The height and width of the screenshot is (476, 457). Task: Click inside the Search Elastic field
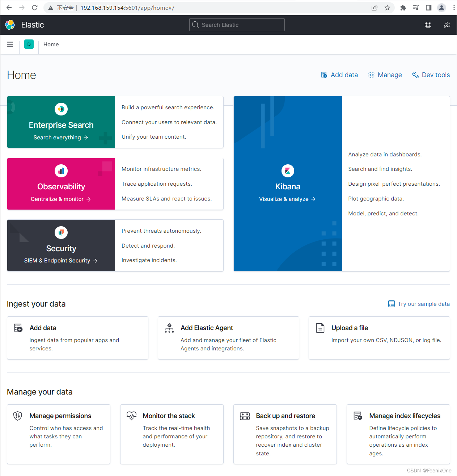(237, 25)
